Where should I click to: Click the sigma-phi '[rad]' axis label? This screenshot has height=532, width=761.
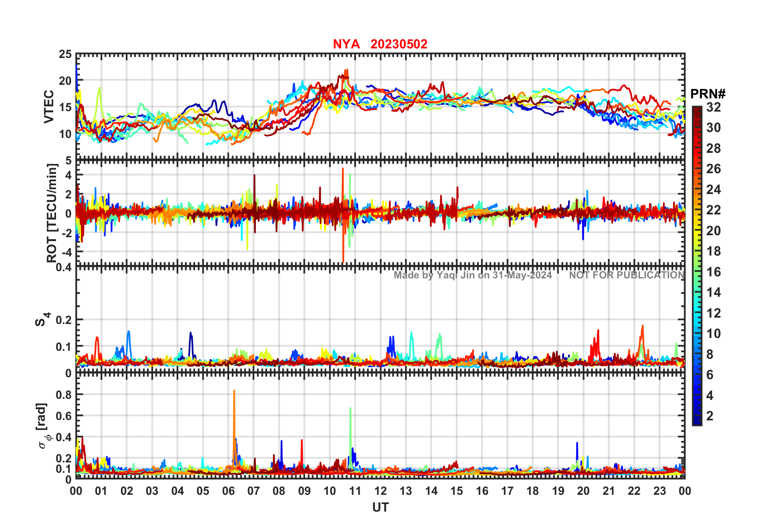(x=43, y=426)
